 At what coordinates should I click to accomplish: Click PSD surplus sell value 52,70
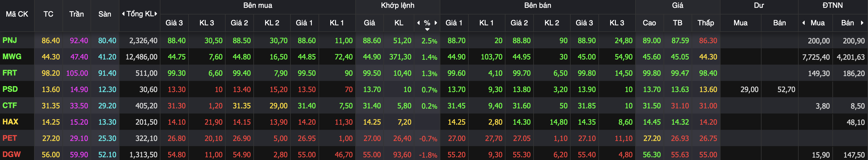tap(786, 90)
